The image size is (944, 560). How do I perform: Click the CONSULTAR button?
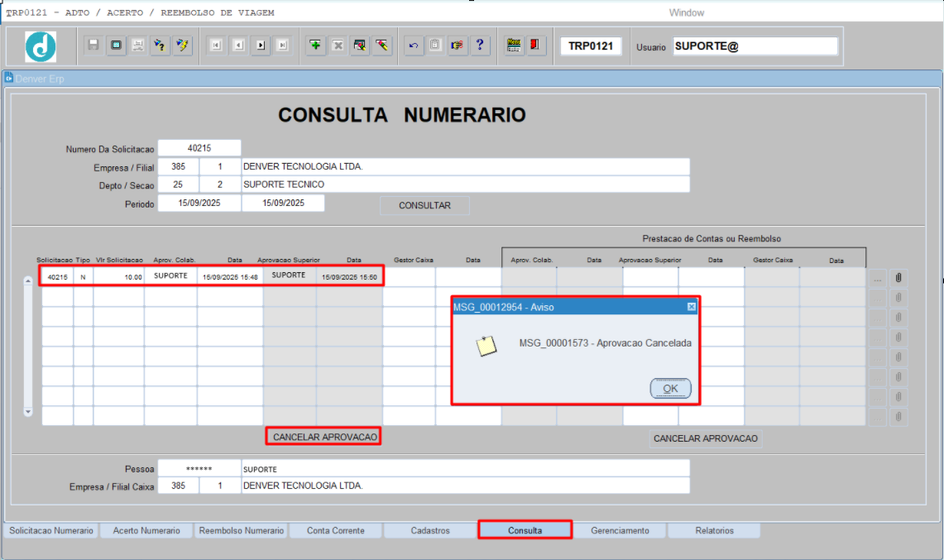point(424,205)
